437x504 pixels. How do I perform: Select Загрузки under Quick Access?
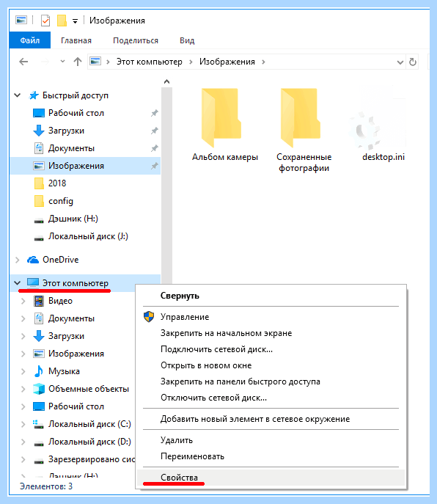66,131
